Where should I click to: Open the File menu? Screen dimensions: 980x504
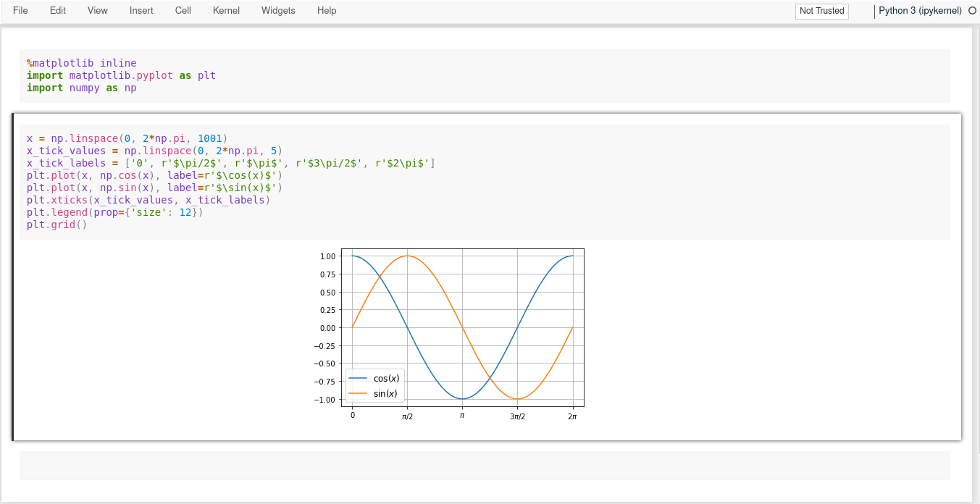[20, 10]
